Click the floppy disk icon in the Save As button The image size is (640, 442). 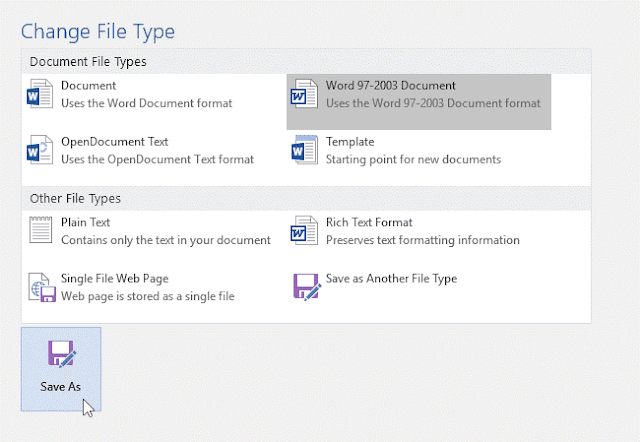(x=61, y=354)
